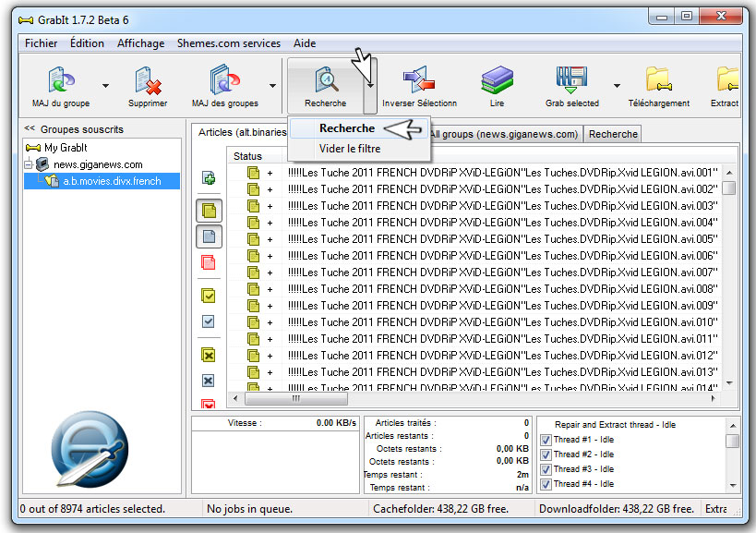The image size is (756, 533).
Task: Click the news.giganews.com server icon
Action: pyautogui.click(x=42, y=164)
